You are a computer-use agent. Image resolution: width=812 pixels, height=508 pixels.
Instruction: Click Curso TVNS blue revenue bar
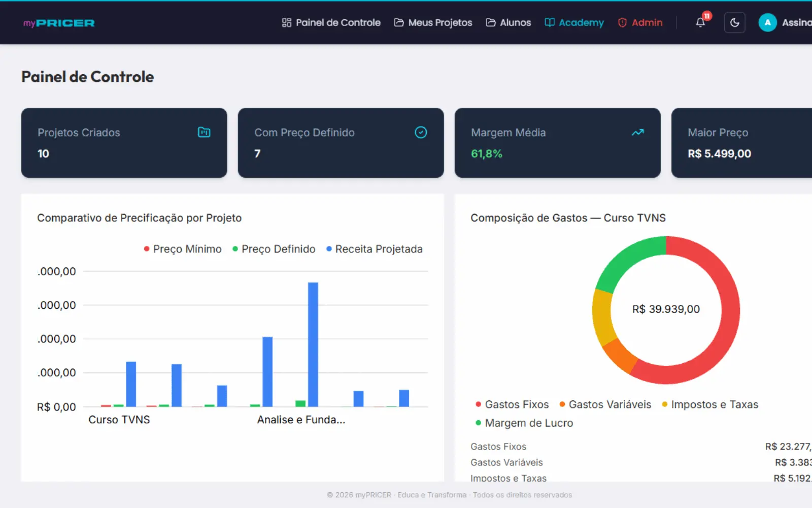pyautogui.click(x=131, y=384)
